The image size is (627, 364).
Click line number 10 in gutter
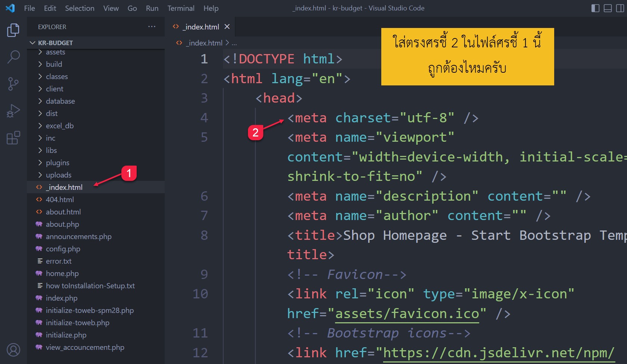point(201,294)
